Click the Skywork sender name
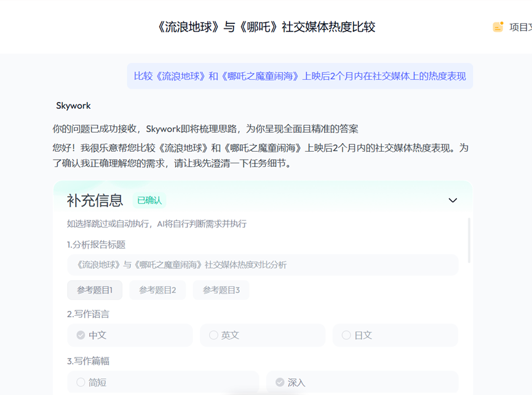 pos(73,106)
